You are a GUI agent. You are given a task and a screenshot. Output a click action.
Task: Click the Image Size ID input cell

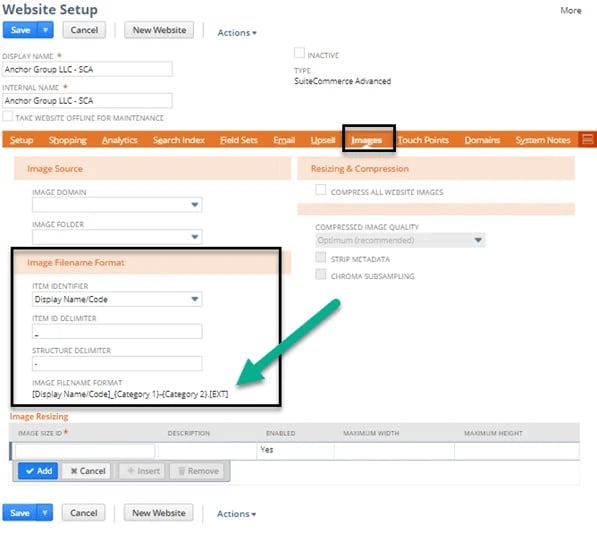click(x=85, y=452)
